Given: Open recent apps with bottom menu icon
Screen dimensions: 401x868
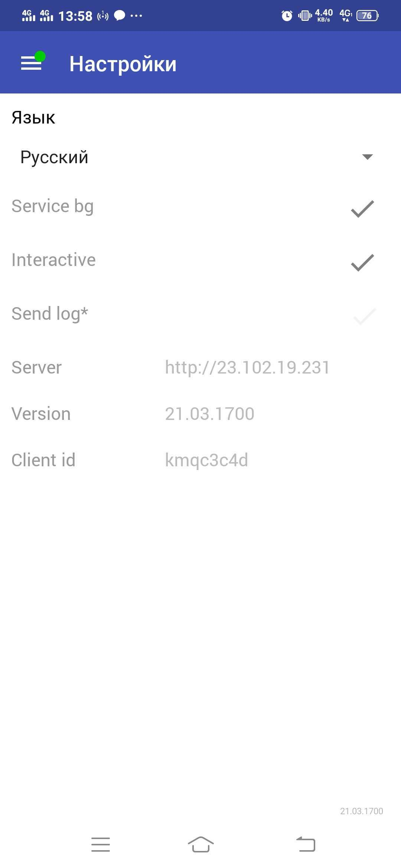Looking at the screenshot, I should [101, 844].
